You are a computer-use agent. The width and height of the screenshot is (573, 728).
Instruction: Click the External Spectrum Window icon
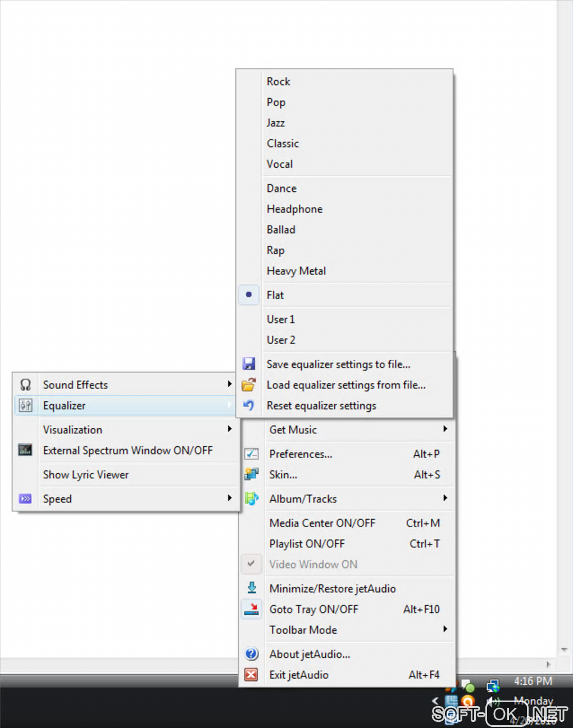25,450
